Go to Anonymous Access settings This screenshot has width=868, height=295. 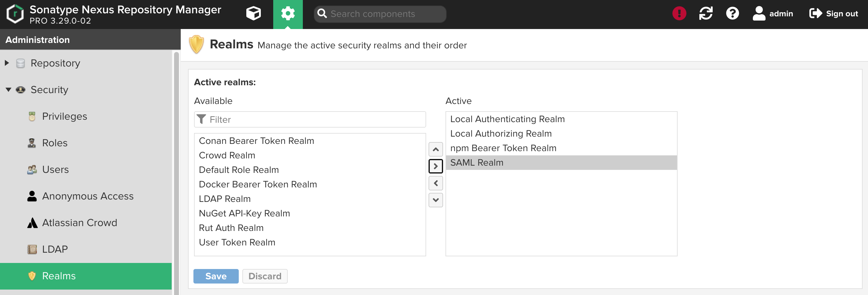click(88, 196)
